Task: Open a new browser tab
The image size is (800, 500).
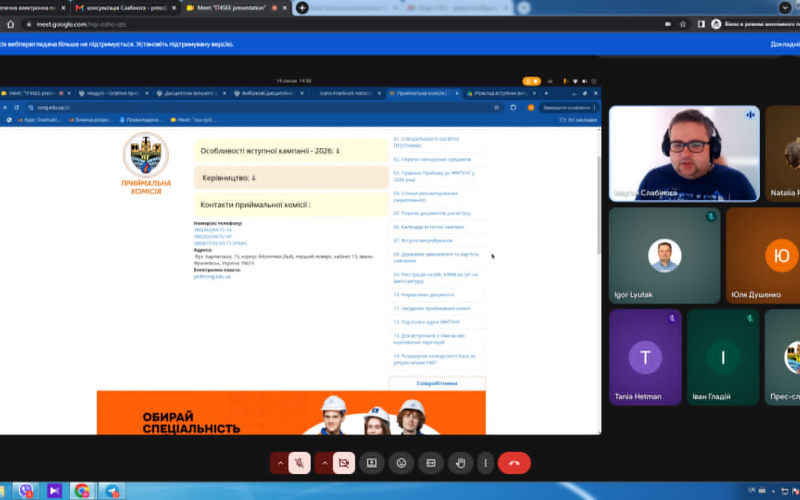Action: [302, 8]
